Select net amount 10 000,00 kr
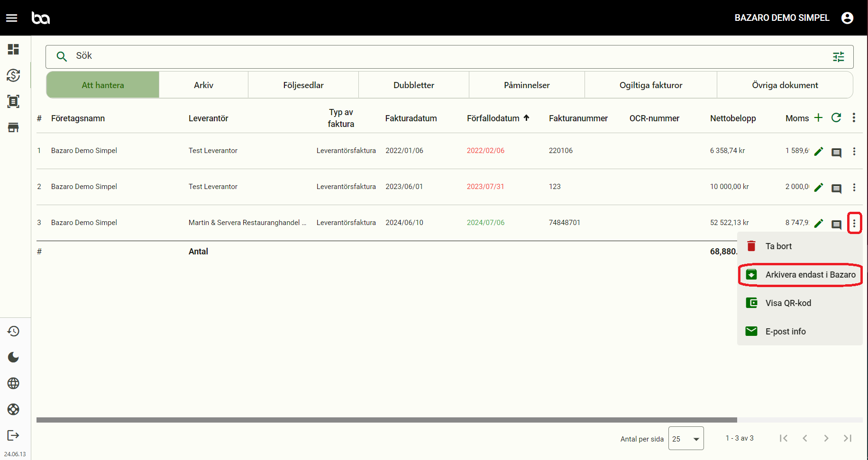The image size is (868, 460). (x=730, y=187)
